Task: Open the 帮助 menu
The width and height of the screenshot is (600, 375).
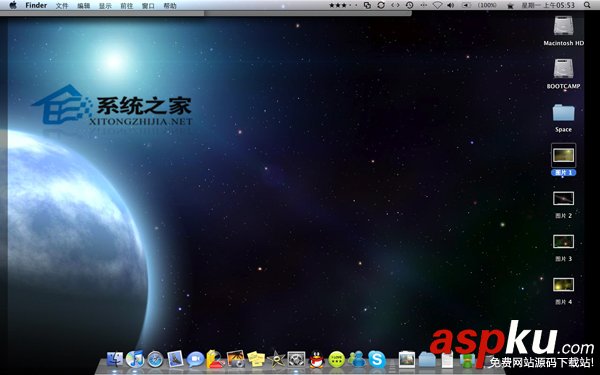Action: coord(170,5)
